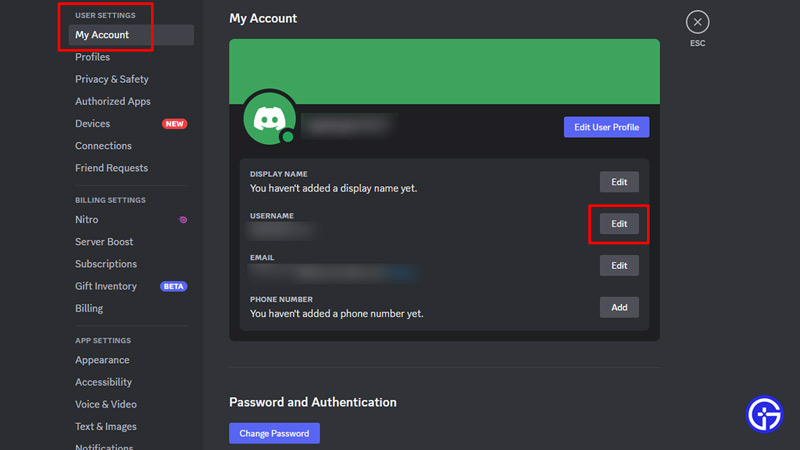Click the NEW badge next to Devices
The image size is (800, 450).
[175, 124]
